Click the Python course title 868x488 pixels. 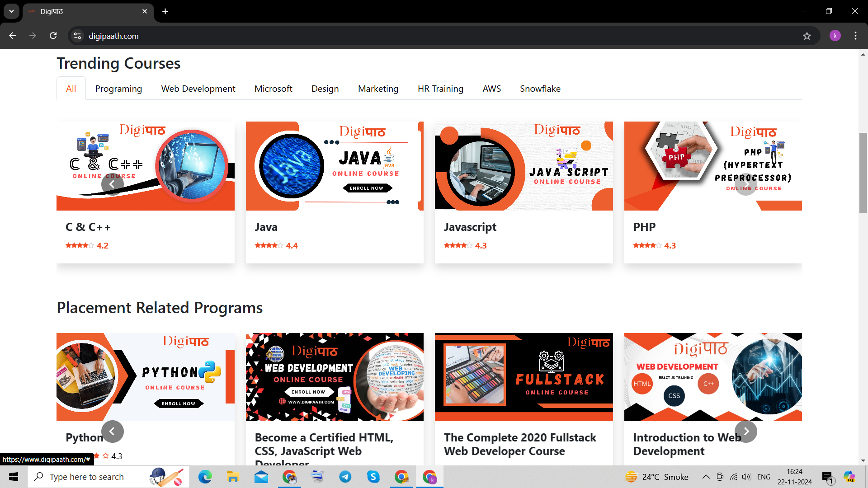85,437
